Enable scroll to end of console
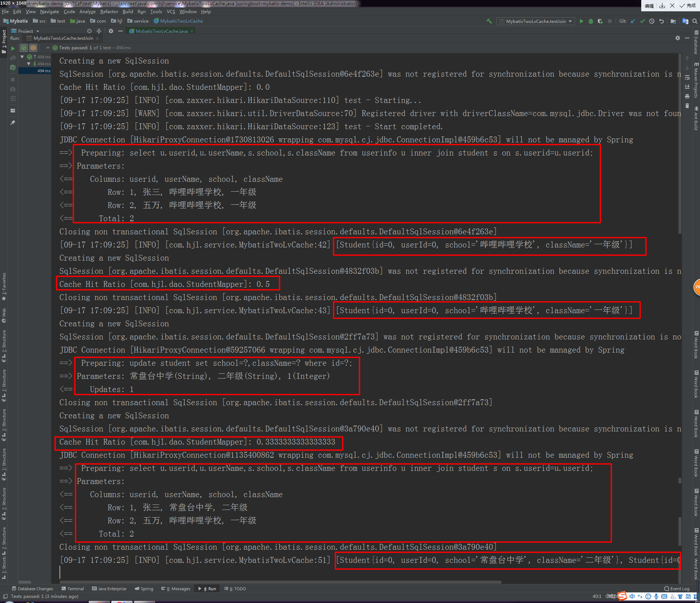Screen dimensions: 700x603 click(x=687, y=87)
